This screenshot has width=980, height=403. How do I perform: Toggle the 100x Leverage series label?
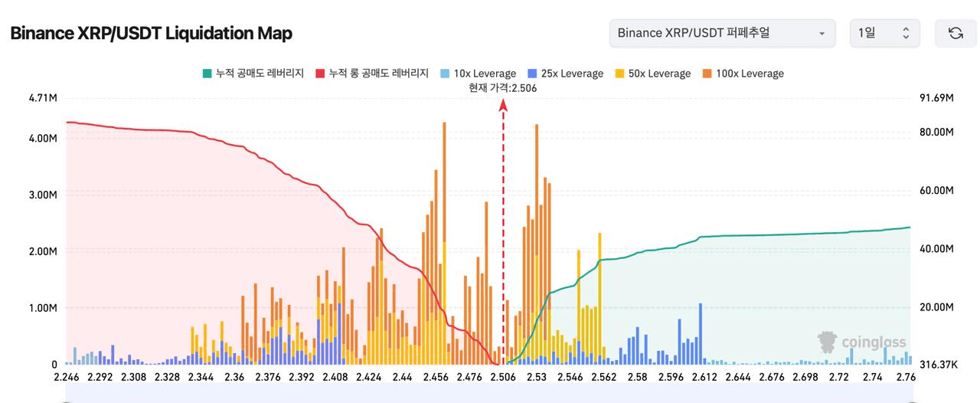(750, 74)
